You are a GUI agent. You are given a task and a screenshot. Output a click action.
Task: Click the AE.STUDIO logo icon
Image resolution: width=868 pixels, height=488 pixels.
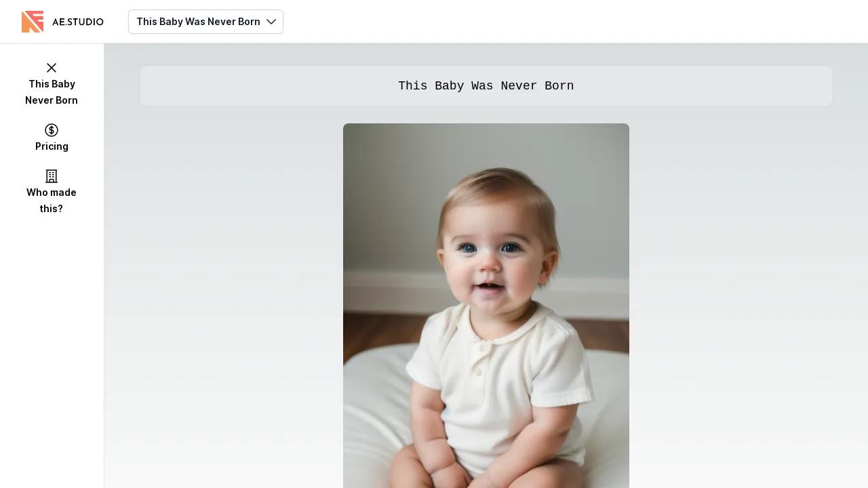(x=33, y=22)
